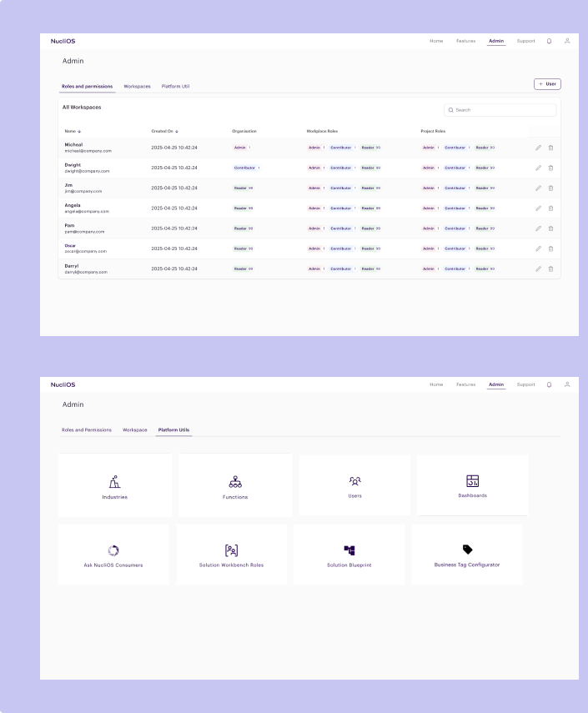Delete Oscar row with trash icon
This screenshot has height=713, width=588.
click(x=550, y=249)
